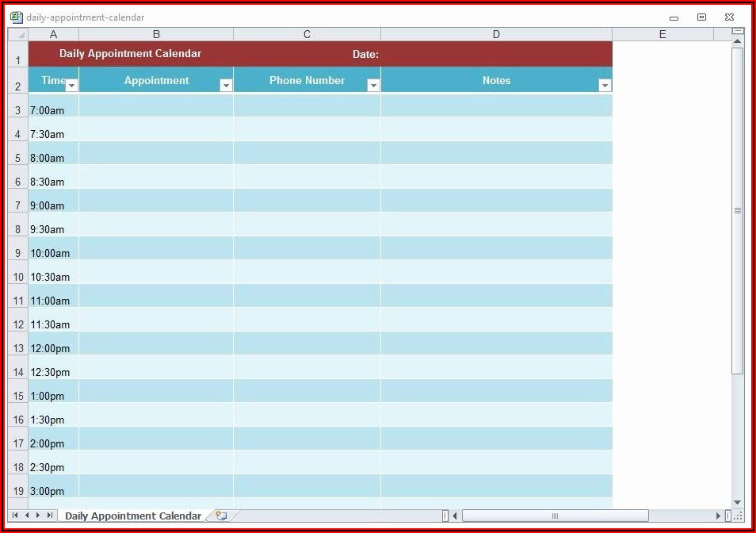Select row 13 header
The height and width of the screenshot is (533, 756).
pos(18,348)
